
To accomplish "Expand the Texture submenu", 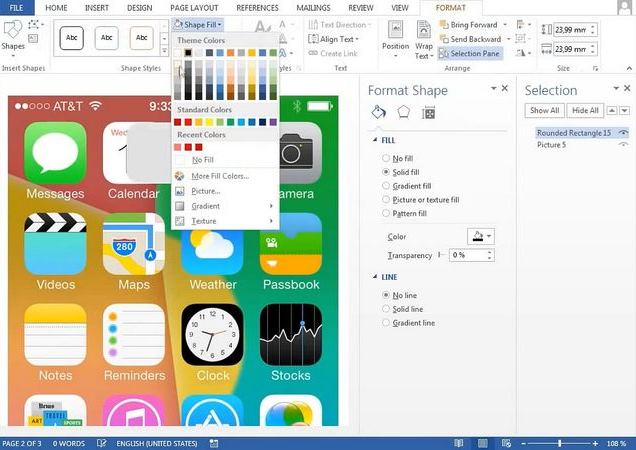I will tap(271, 221).
